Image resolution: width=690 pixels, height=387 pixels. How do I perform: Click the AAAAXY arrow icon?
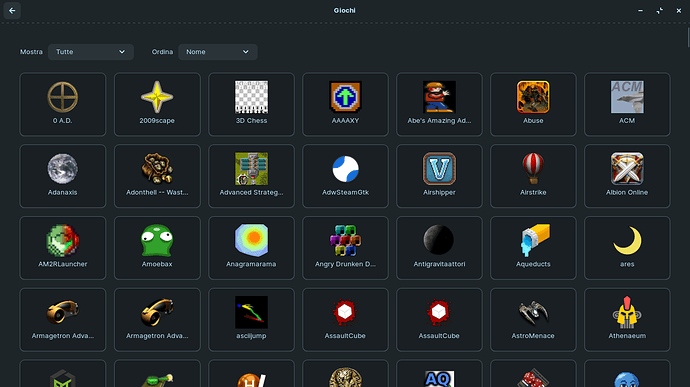pos(345,97)
